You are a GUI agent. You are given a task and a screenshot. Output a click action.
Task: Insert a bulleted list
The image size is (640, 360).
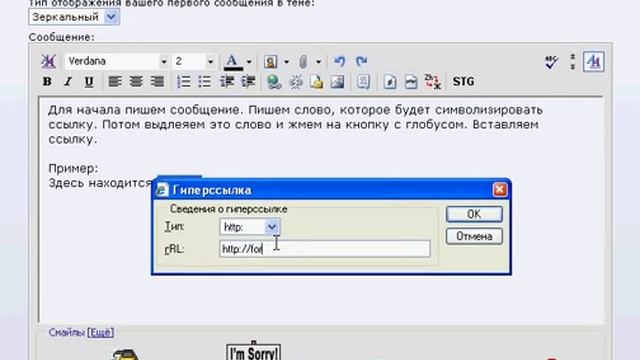(x=204, y=82)
